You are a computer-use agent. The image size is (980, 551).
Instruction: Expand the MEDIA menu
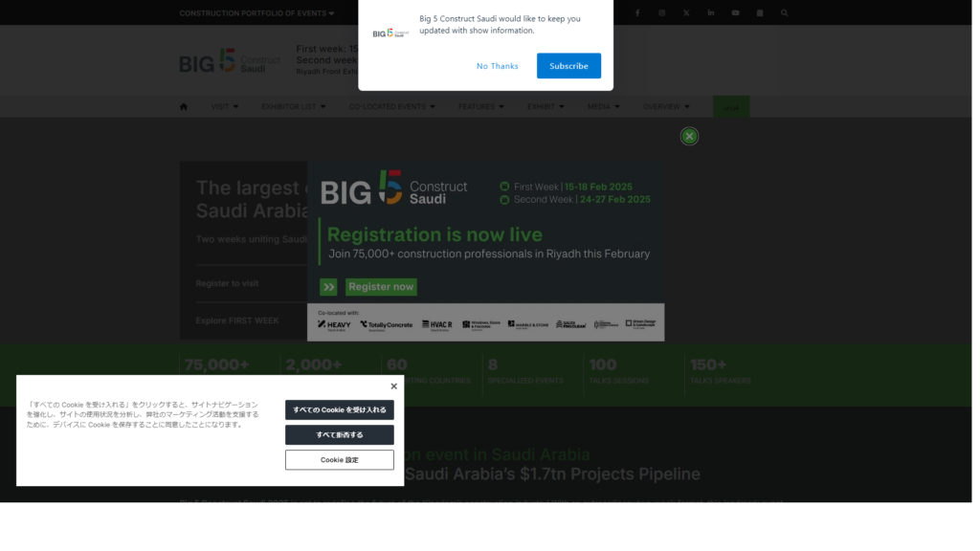pyautogui.click(x=603, y=107)
